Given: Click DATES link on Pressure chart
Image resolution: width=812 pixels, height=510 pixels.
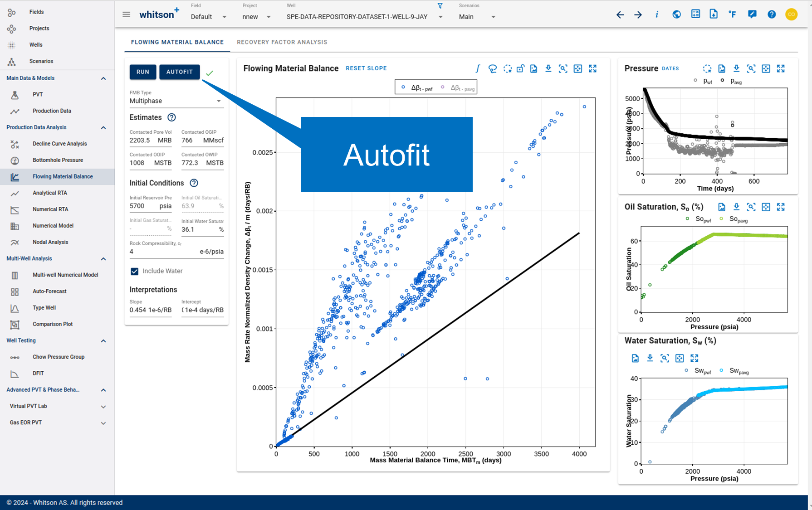Looking at the screenshot, I should tap(670, 69).
